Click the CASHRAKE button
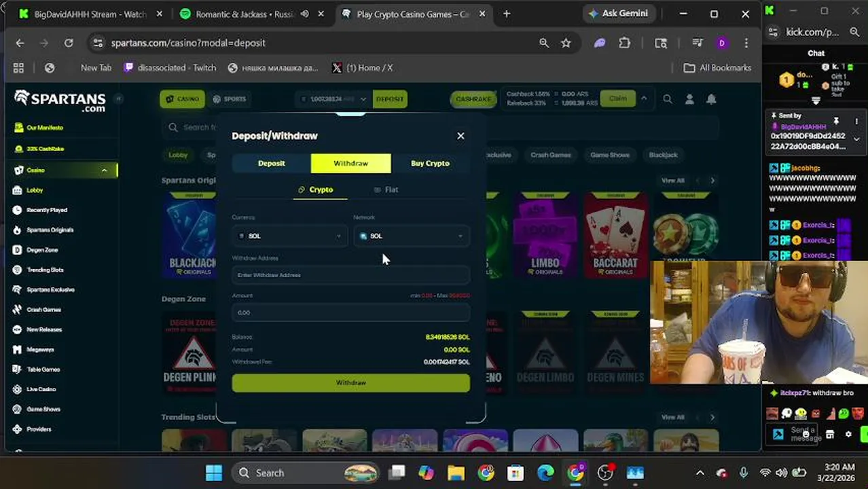The height and width of the screenshot is (489, 868). click(x=473, y=99)
